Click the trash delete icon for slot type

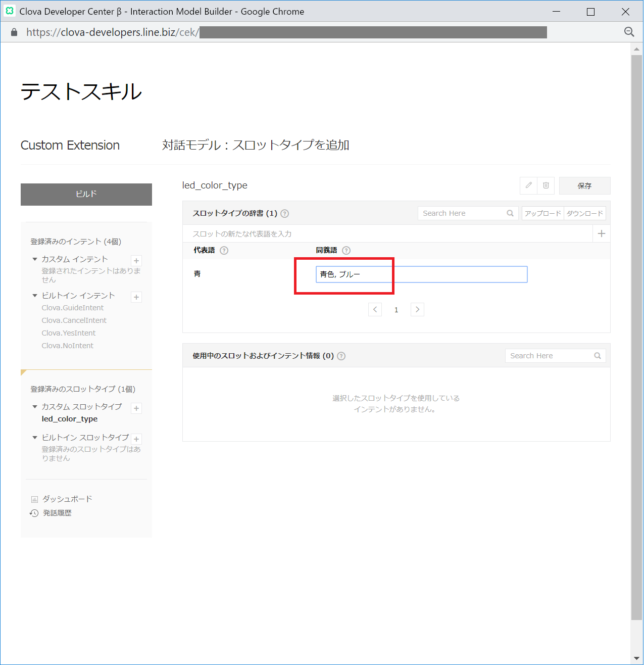pyautogui.click(x=546, y=185)
